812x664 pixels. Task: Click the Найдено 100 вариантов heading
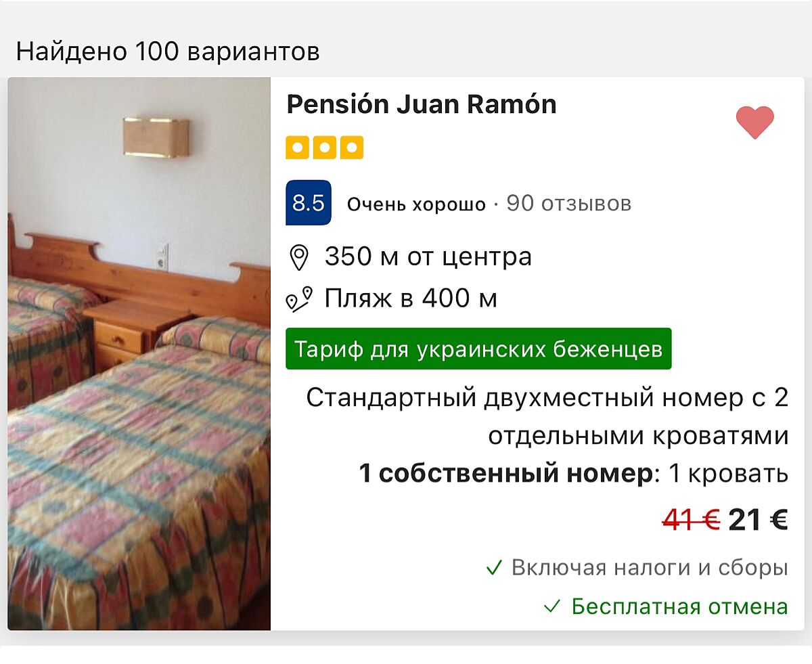point(168,51)
